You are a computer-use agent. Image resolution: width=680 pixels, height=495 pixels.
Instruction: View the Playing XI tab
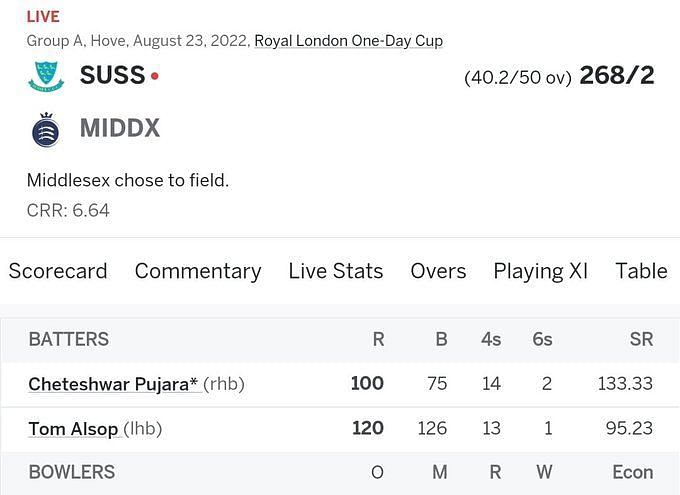(x=541, y=271)
